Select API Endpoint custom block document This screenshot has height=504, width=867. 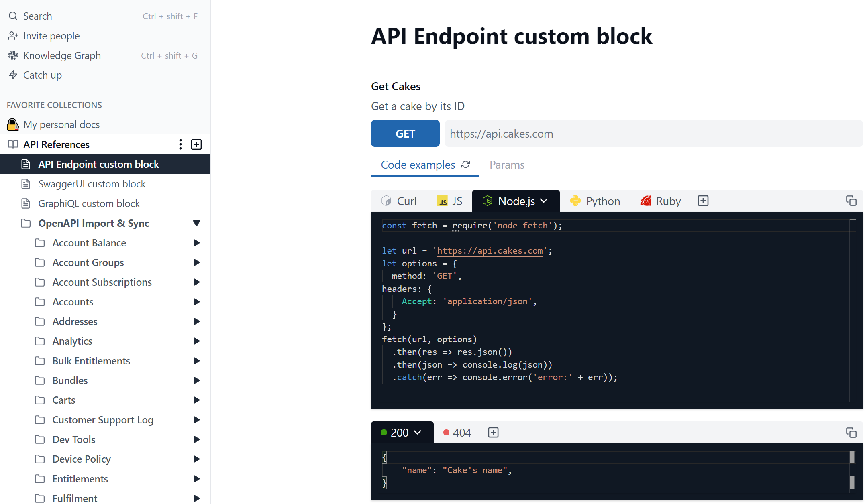[105, 164]
